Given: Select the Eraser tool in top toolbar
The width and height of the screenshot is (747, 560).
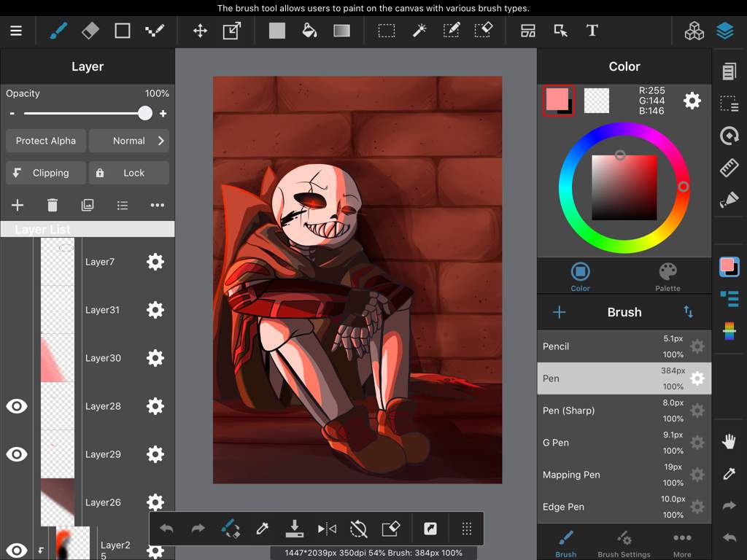Looking at the screenshot, I should click(x=90, y=31).
